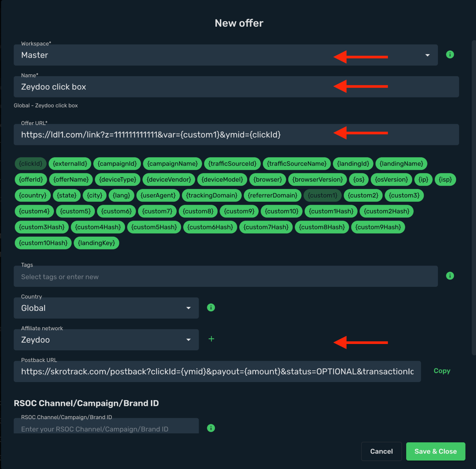
Task: Click the info icon beside Tags field
Action: click(450, 276)
